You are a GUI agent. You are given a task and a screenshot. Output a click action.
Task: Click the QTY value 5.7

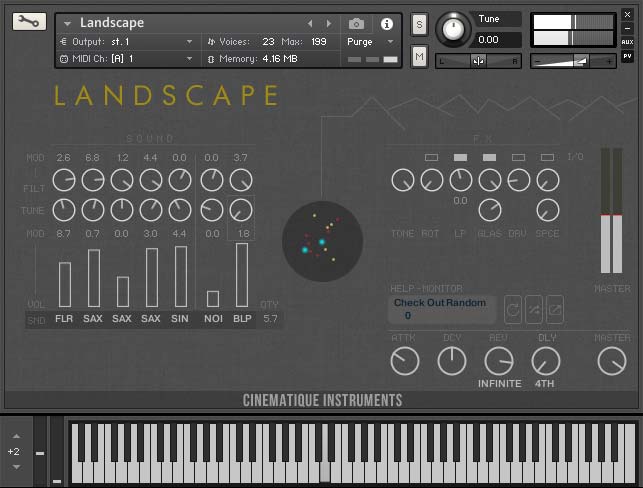coord(270,319)
